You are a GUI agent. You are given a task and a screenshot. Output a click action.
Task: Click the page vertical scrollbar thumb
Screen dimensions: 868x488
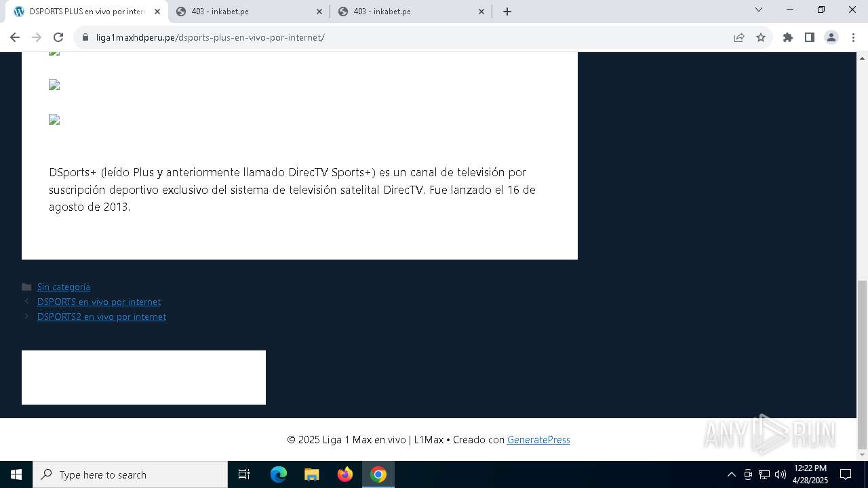tap(862, 365)
